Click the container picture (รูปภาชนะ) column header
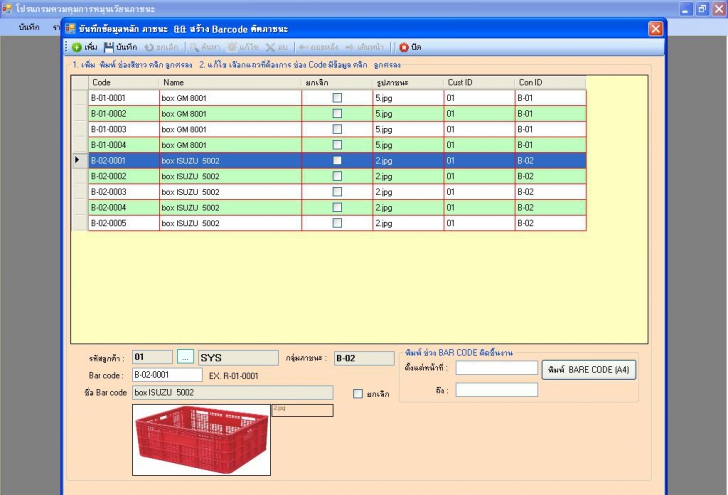728x495 pixels. pos(408,83)
